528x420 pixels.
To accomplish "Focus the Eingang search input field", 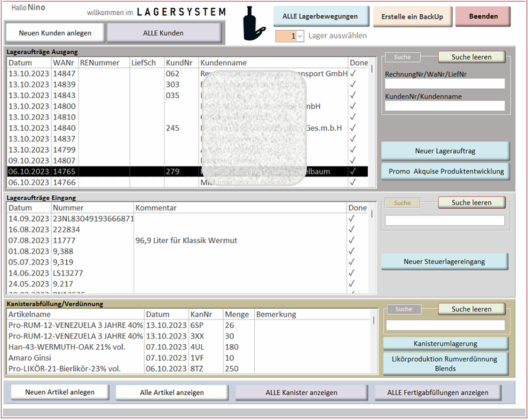I will pyautogui.click(x=445, y=221).
